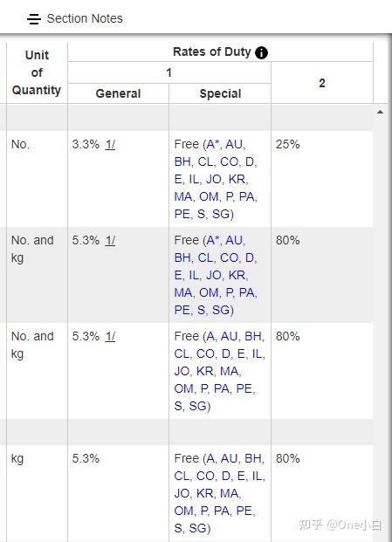Click the Section Notes label

coord(85,18)
